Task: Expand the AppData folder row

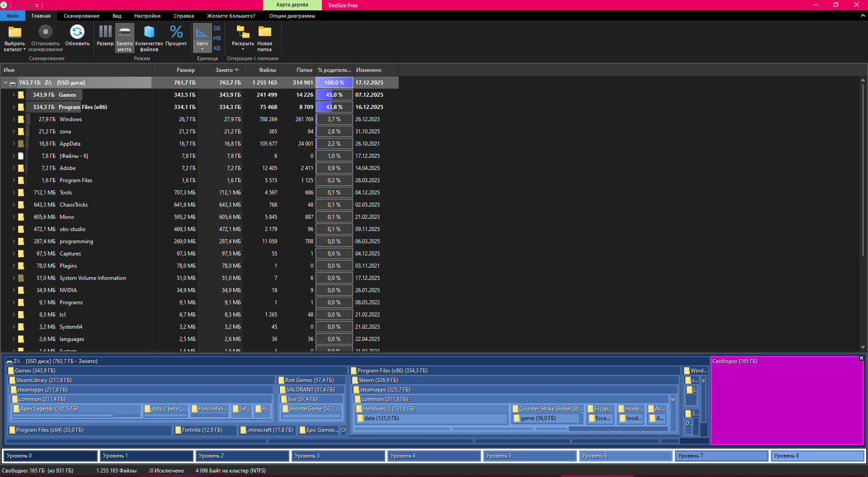Action: 14,144
